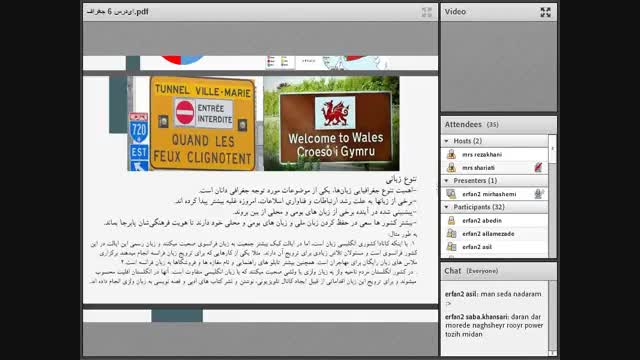640x360 pixels.
Task: Collapse the Hosts (2) group
Action: (447, 141)
